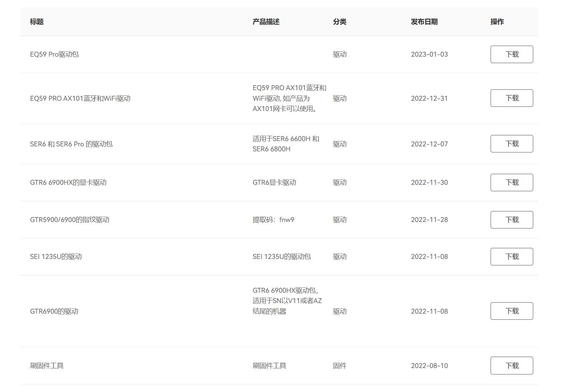Select the SEI 1235U的驱动 title

[56, 256]
